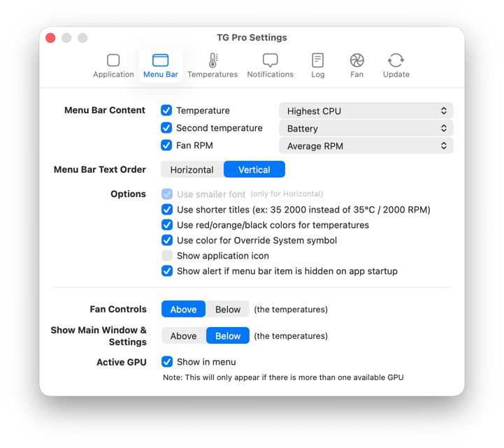The width and height of the screenshot is (504, 448).
Task: Open the Highest CPU dropdown
Action: click(366, 111)
